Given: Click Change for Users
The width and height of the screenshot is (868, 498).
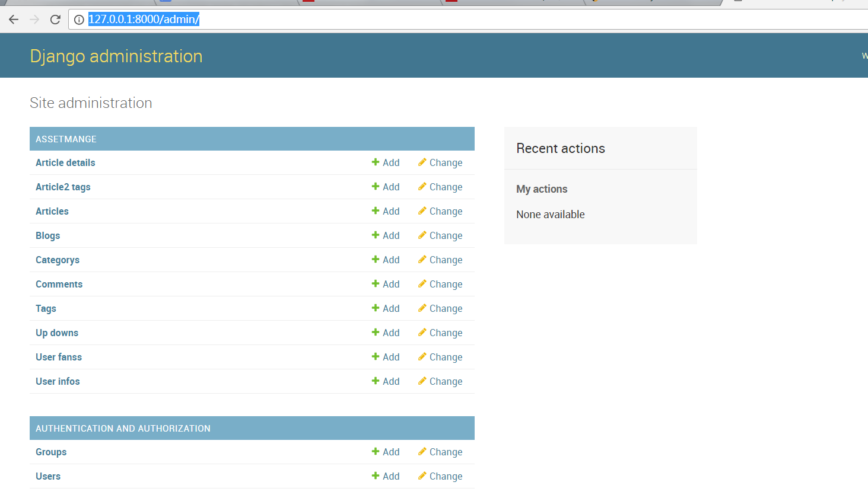Looking at the screenshot, I should (x=440, y=476).
